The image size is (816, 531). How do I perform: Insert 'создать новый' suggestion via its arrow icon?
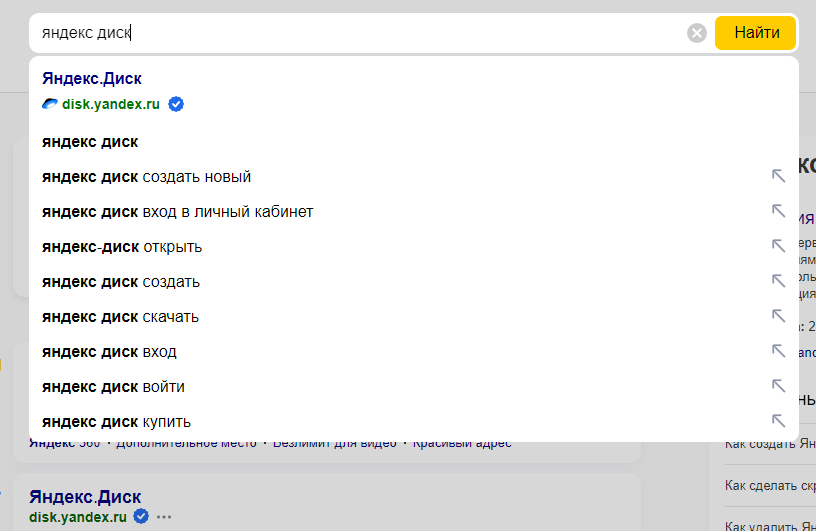778,176
